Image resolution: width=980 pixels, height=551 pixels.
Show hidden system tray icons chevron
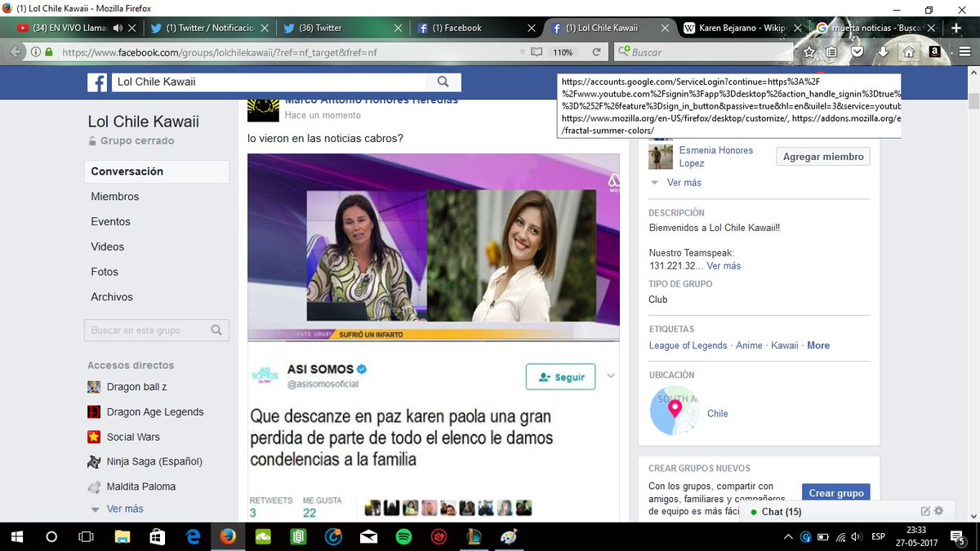pyautogui.click(x=787, y=537)
